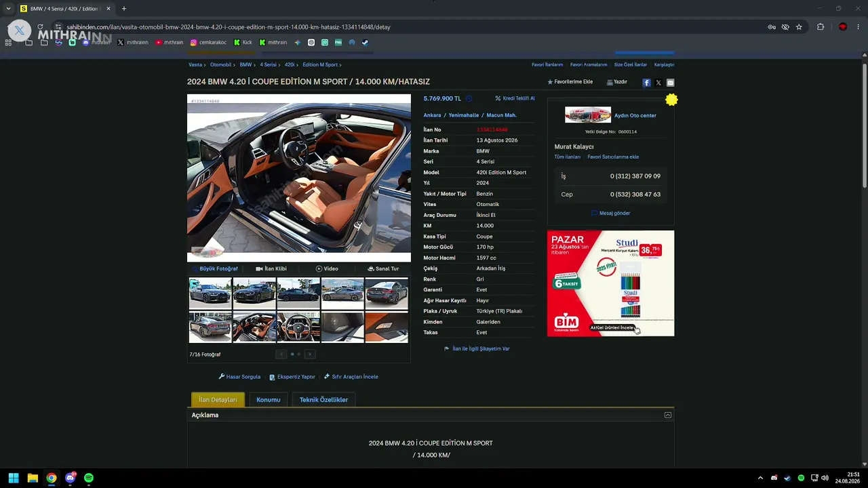
Task: Click the password key icon in address bar
Action: [772, 27]
